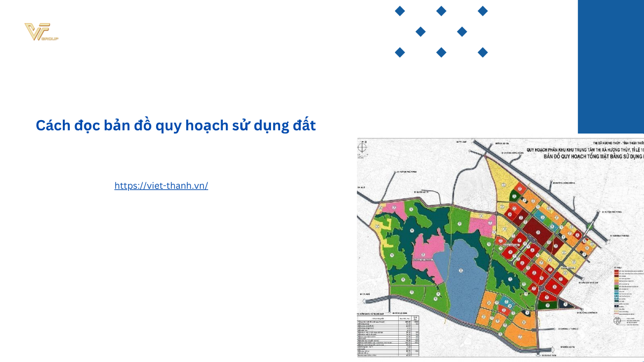644x362 pixels.
Task: Click the VF Group gold logo
Action: click(41, 32)
